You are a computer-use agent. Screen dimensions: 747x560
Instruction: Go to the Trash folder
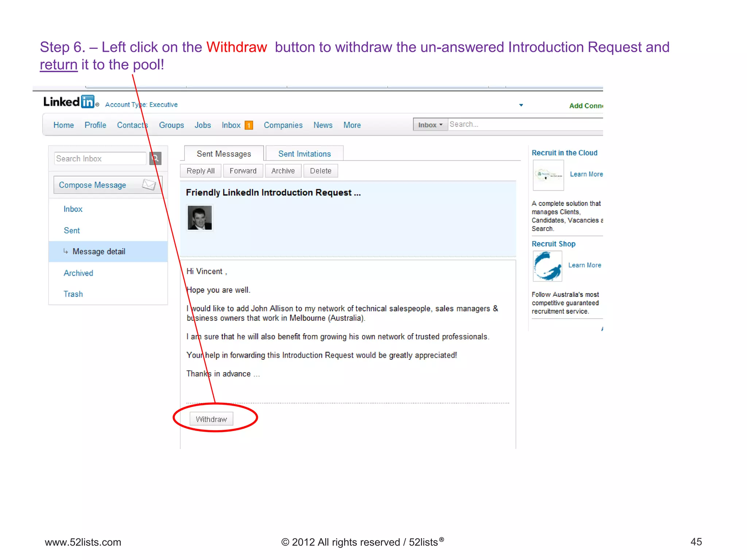pyautogui.click(x=73, y=294)
